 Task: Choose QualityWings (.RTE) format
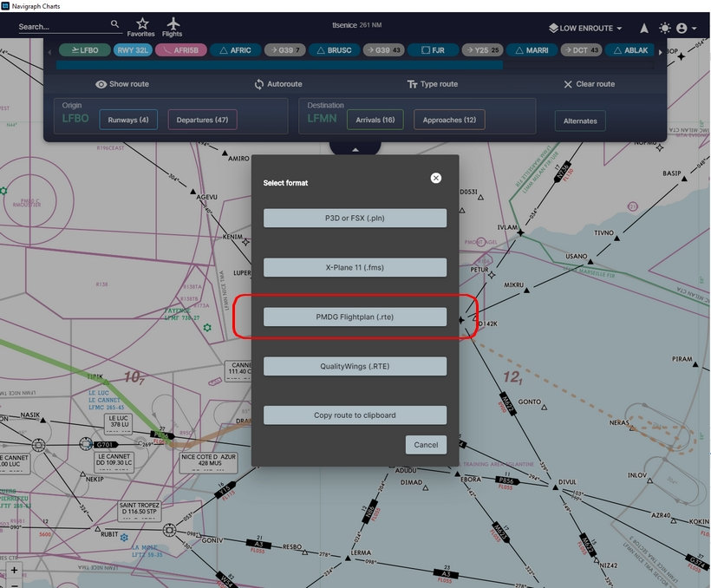(x=355, y=366)
